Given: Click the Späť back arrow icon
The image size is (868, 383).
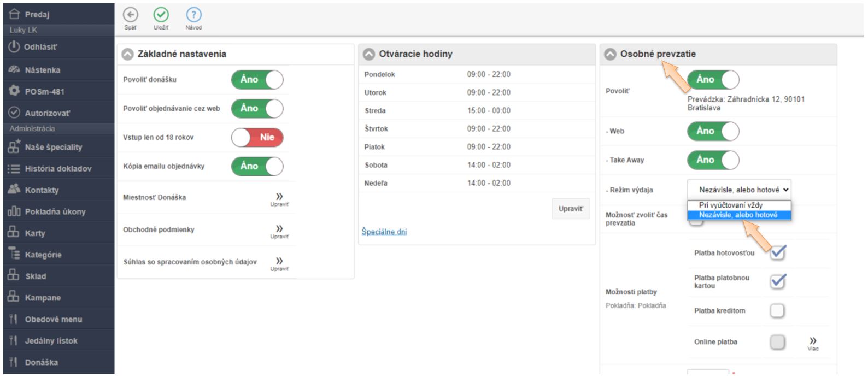Looking at the screenshot, I should pos(130,15).
